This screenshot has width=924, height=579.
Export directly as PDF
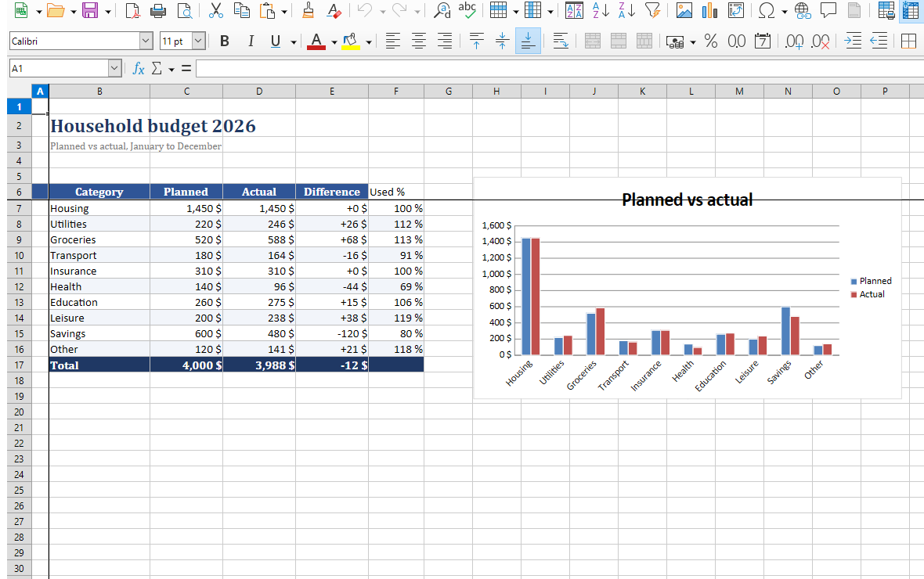point(133,10)
